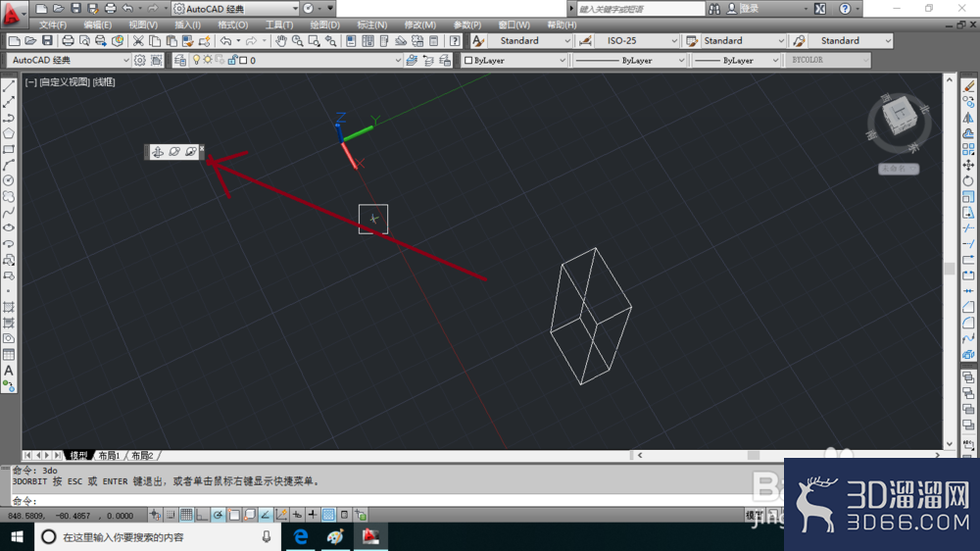Select the Multiline Text 'A' tool
The image size is (980, 551).
(x=9, y=371)
